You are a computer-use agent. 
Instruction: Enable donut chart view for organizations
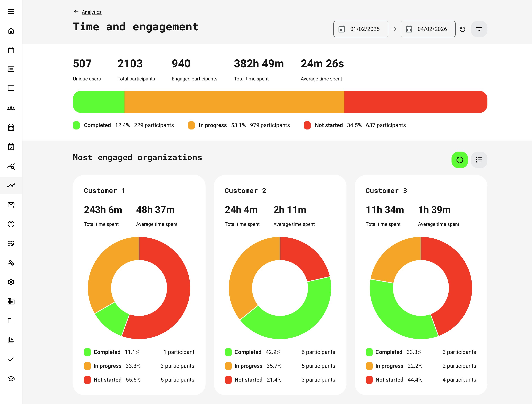point(460,160)
